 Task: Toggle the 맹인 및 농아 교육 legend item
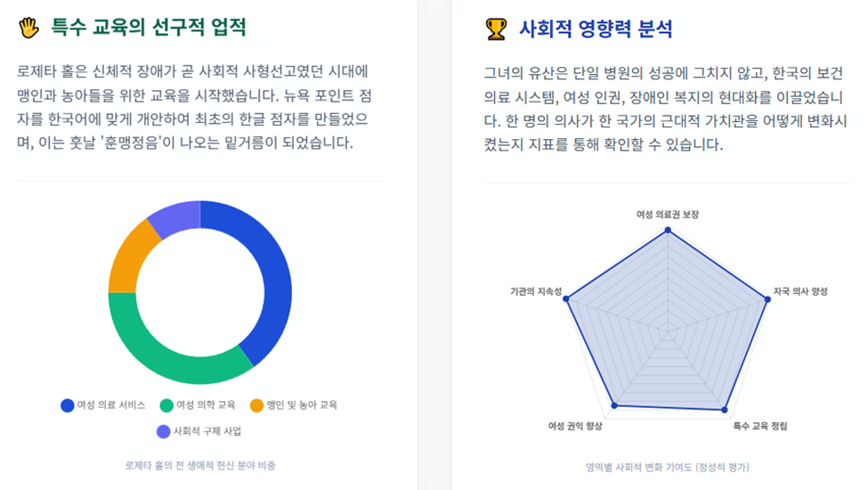coord(294,405)
